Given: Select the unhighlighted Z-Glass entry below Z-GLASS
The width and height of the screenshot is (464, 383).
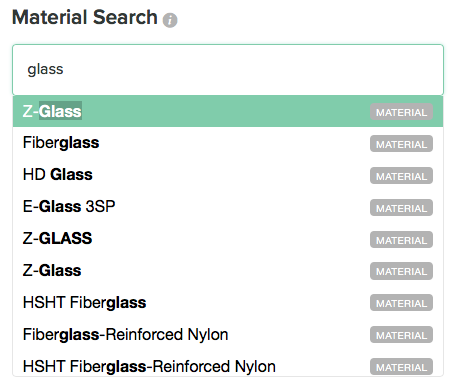Looking at the screenshot, I should (228, 271).
